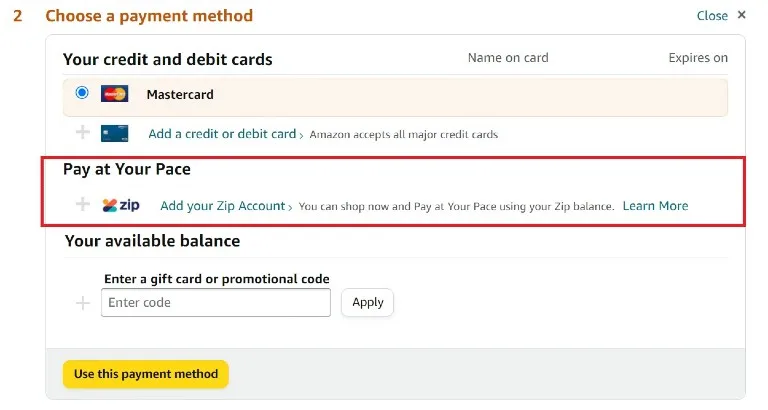Click Learn More about Zip
This screenshot has width=768, height=410.
[655, 206]
